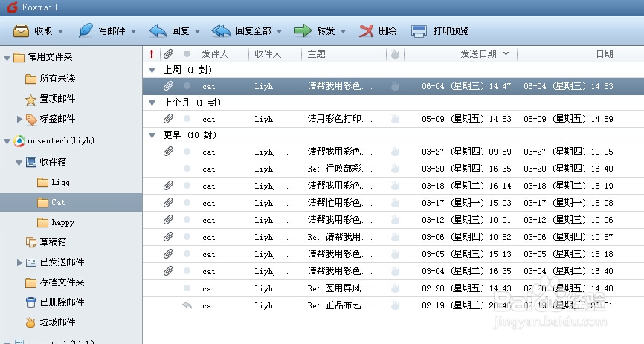Sort by attachment paperclip column header
Viewport: 644px width, 344px height.
pyautogui.click(x=168, y=53)
